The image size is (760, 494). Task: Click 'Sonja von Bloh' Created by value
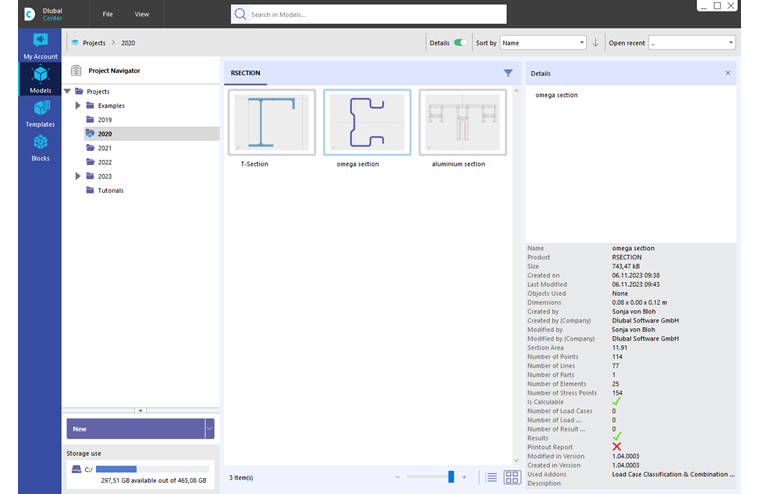click(x=633, y=311)
